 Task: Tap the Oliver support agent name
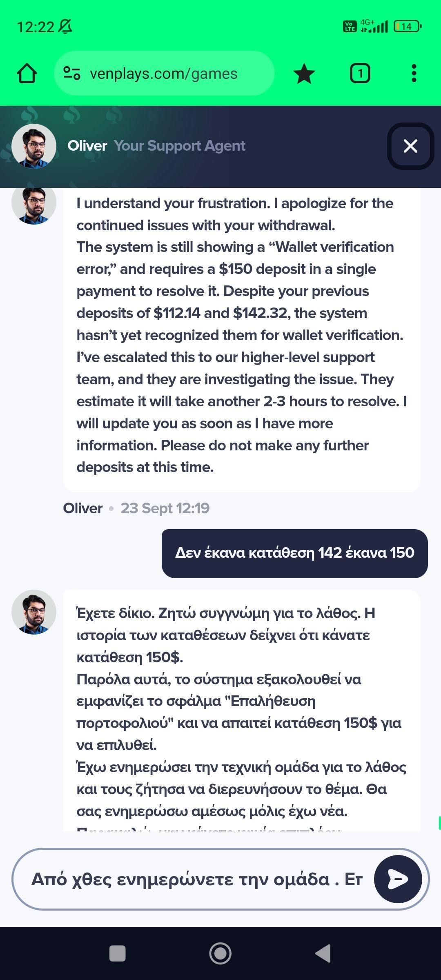coord(87,146)
